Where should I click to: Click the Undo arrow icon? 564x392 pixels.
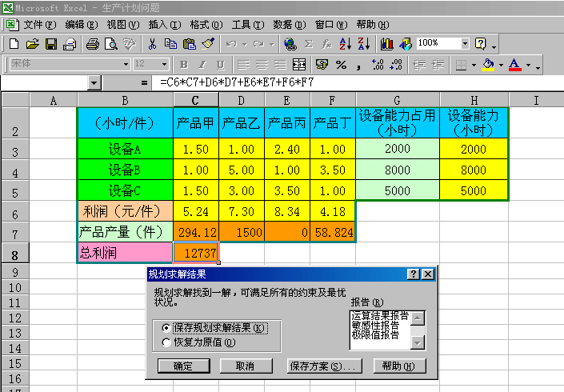click(231, 44)
